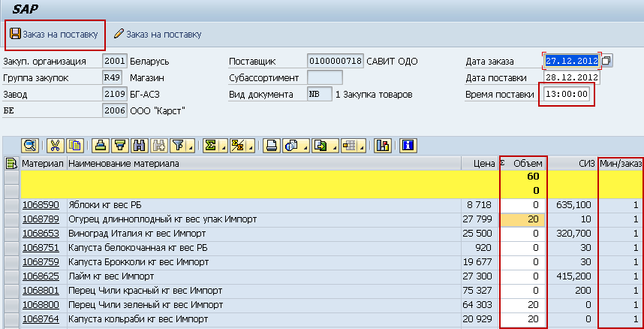This screenshot has width=644, height=329.
Task: Sort table in descending order icon
Action: [120, 145]
